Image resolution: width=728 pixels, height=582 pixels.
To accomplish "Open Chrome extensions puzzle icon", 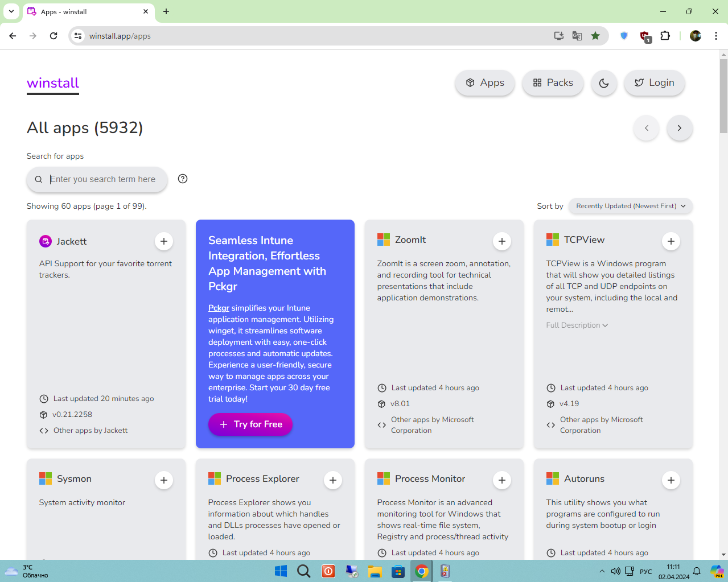I will pos(665,36).
